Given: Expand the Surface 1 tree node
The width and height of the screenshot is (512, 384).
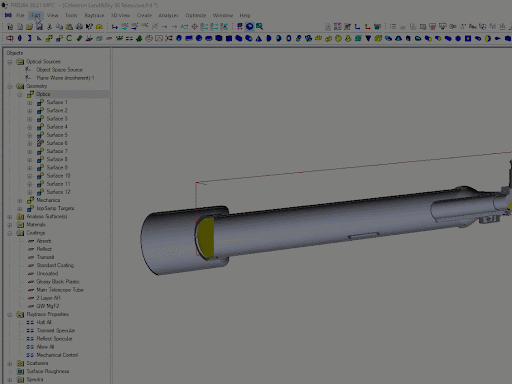Looking at the screenshot, I should click(x=30, y=102).
